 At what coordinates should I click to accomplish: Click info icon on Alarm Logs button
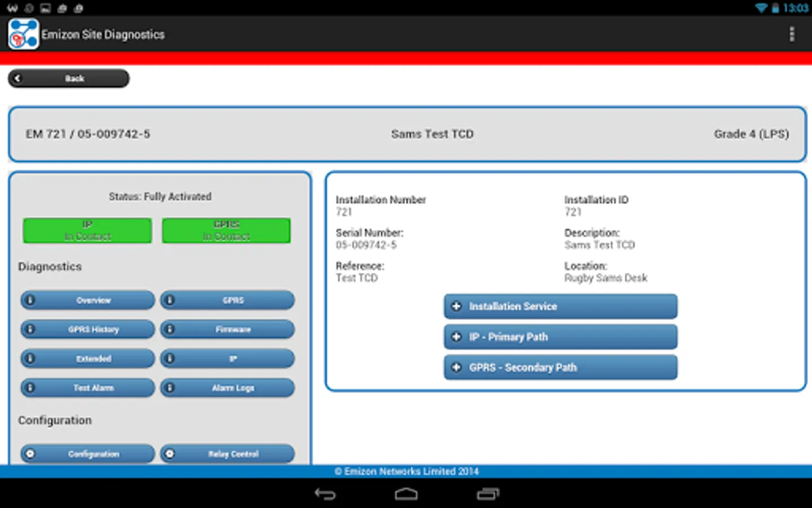coord(170,388)
